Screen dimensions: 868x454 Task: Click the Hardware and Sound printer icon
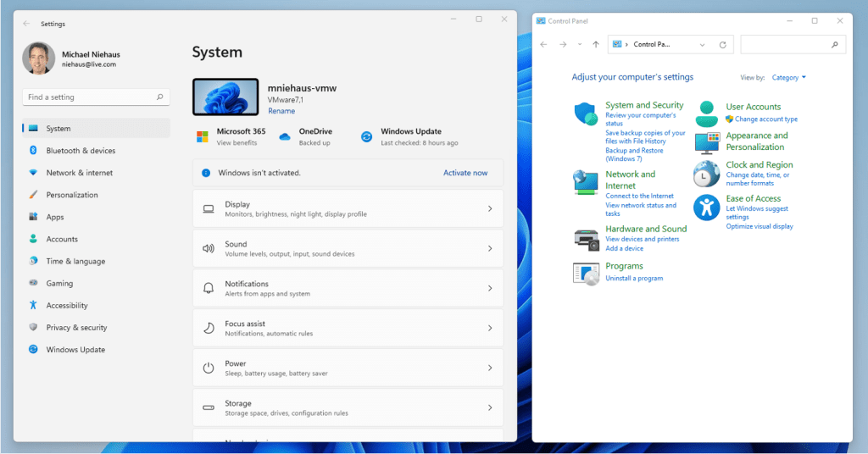tap(586, 238)
